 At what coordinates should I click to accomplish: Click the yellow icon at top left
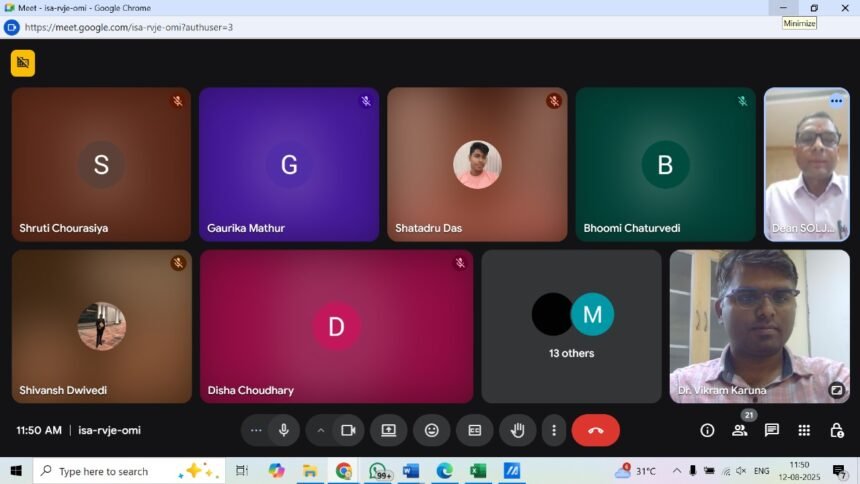coord(23,63)
